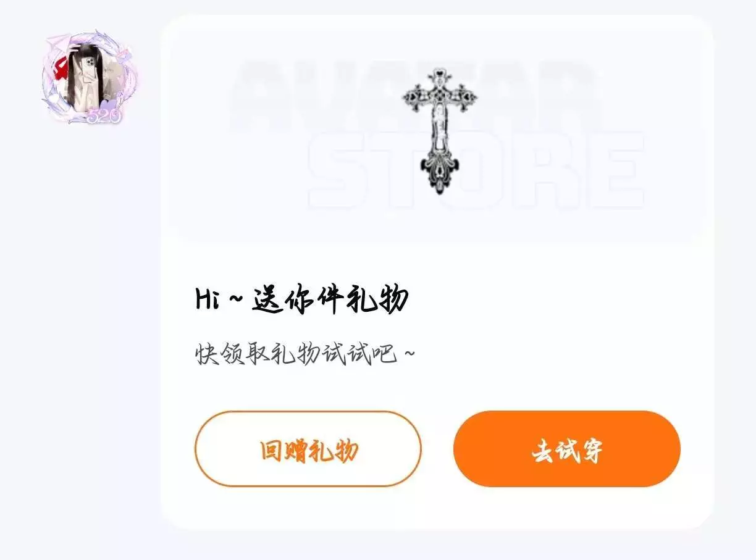Click the Hi~送你件礼物 title

click(301, 301)
